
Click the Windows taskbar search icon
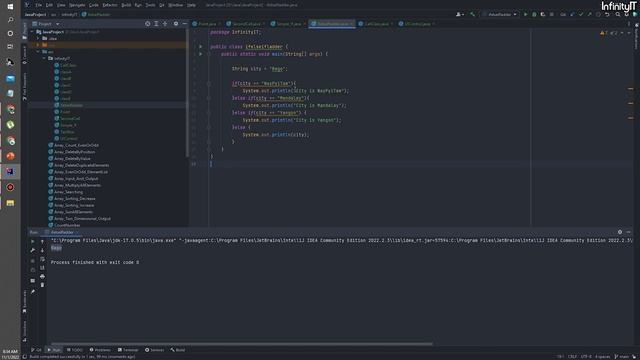(x=10, y=20)
